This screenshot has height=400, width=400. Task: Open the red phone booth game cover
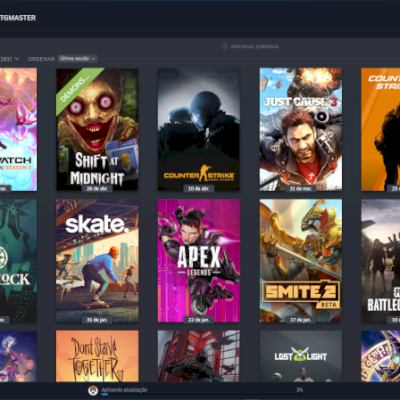199,356
